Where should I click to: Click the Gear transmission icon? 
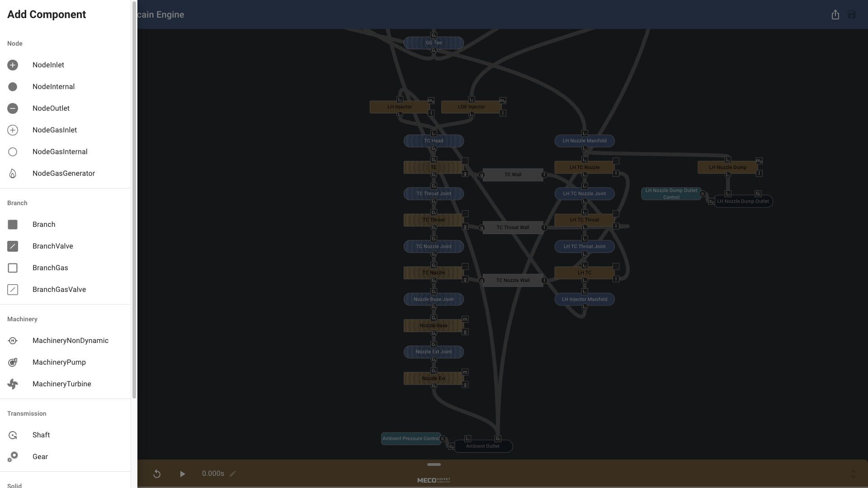pos(13,456)
